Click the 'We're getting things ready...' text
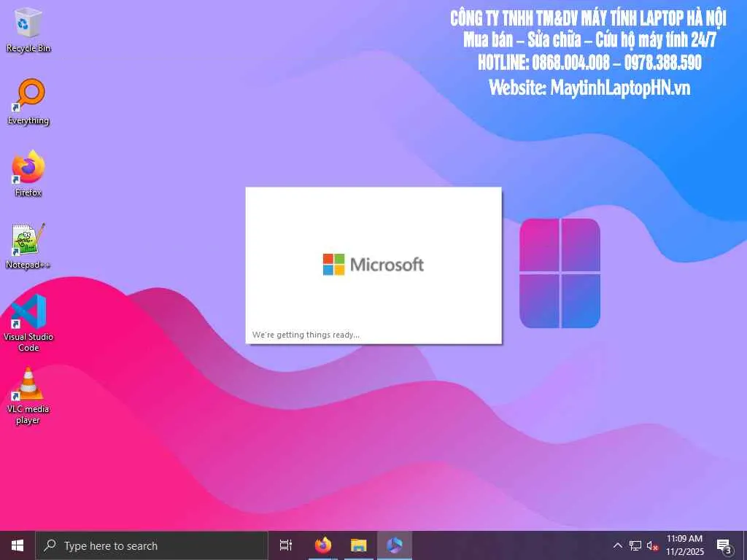Image resolution: width=747 pixels, height=560 pixels. (x=306, y=335)
